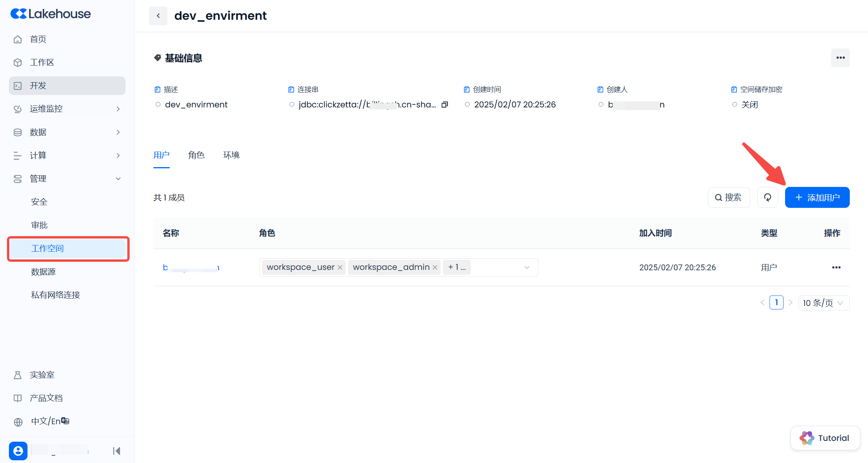Switch to the 环境 tab
868x463 pixels.
click(x=231, y=155)
